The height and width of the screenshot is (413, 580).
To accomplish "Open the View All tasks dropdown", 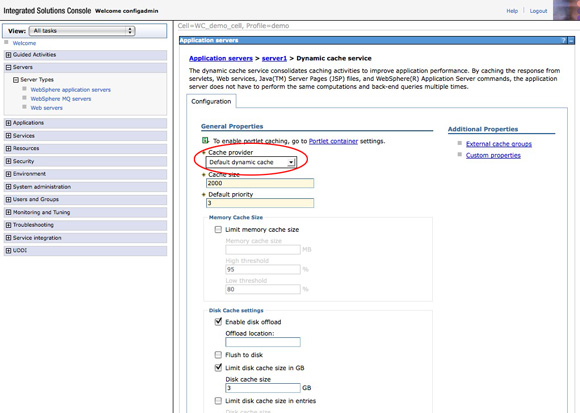I will 82,31.
